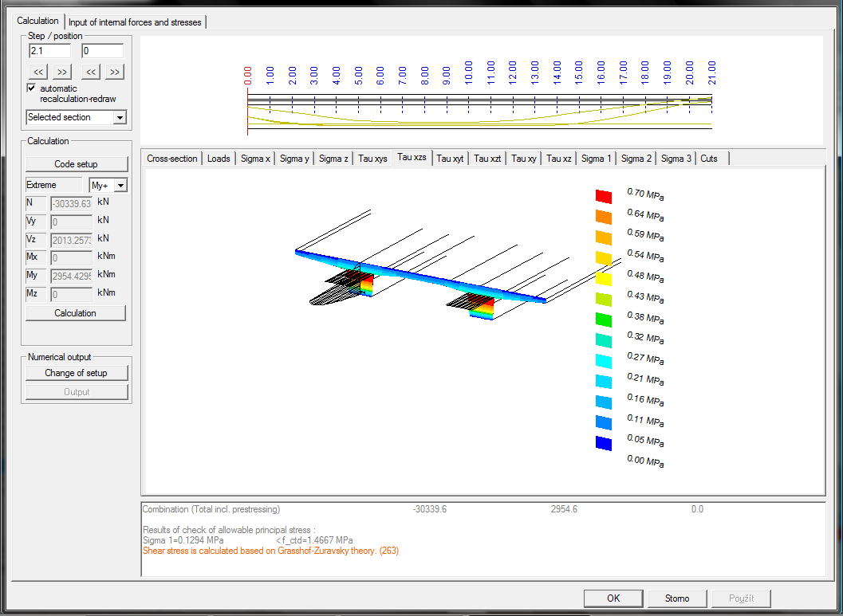Open the Cuts tab

pyautogui.click(x=709, y=159)
